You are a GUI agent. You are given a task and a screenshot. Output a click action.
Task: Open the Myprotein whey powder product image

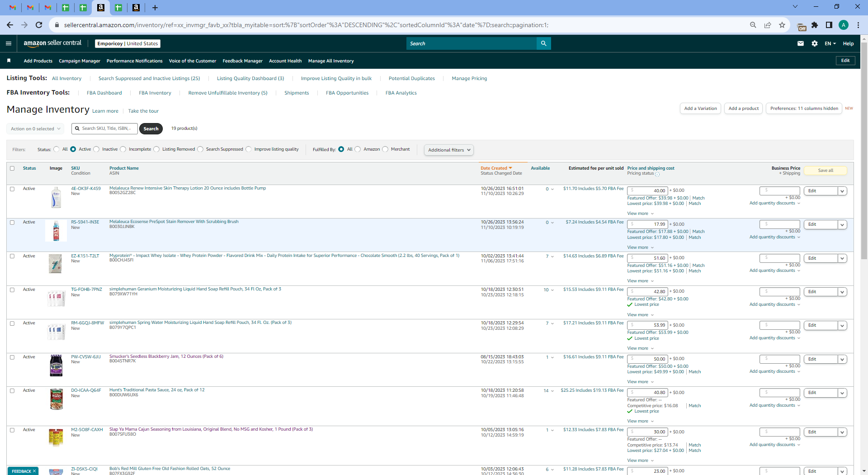click(x=56, y=264)
